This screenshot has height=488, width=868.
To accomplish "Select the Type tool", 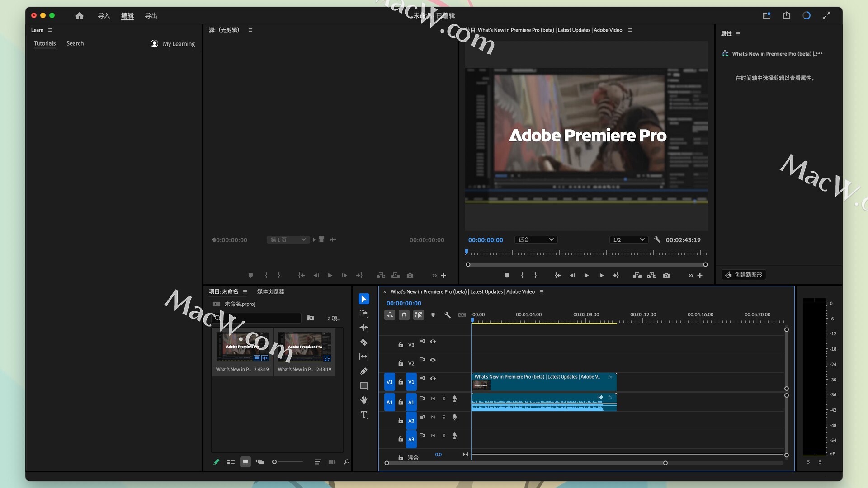I will [x=364, y=414].
